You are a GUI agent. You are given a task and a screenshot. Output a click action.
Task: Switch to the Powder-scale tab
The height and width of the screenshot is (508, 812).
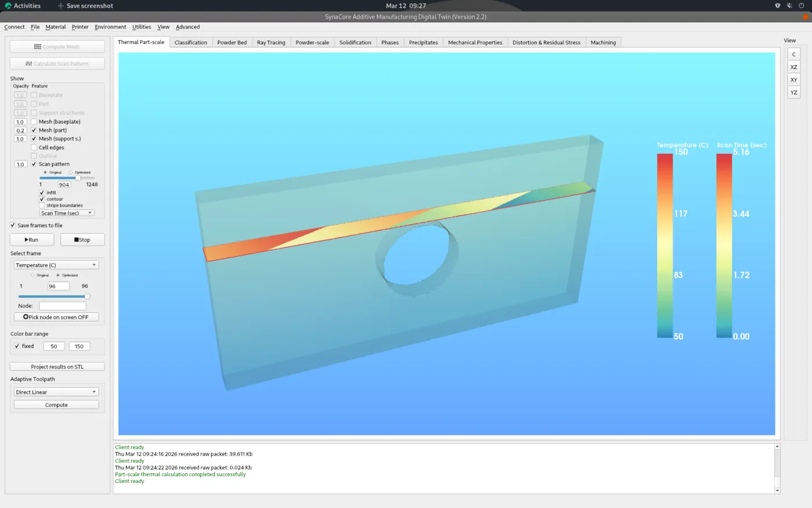click(x=312, y=42)
